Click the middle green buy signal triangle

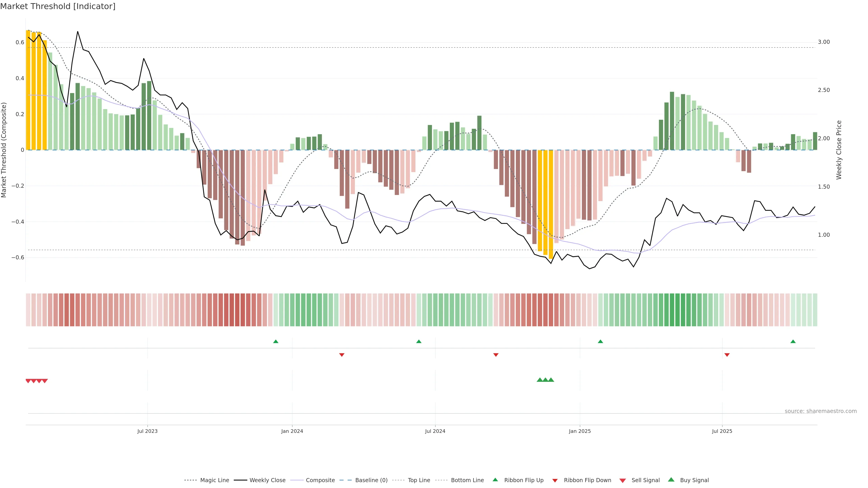pyautogui.click(x=545, y=380)
